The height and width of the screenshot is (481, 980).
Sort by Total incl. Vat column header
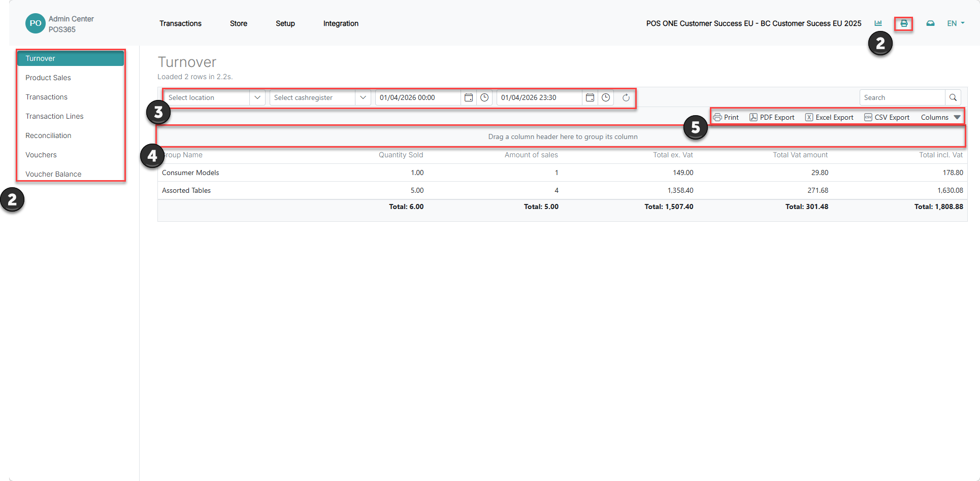click(x=941, y=155)
